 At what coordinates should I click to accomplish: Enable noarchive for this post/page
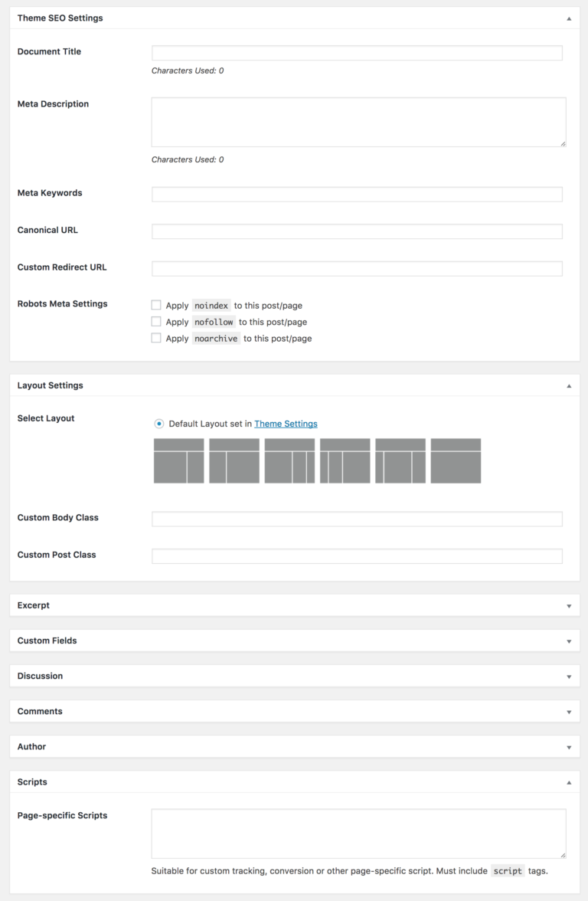[x=156, y=338]
